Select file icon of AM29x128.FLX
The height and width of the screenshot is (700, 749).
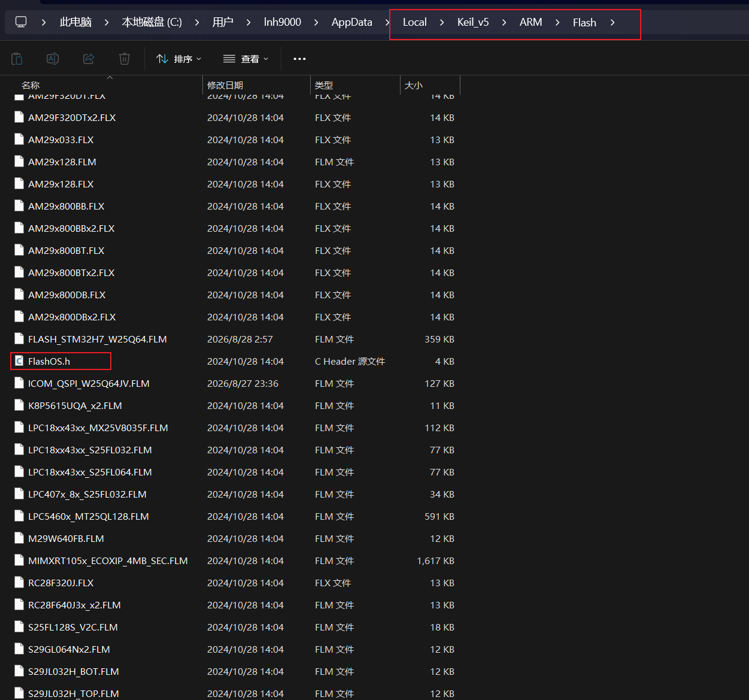[19, 184]
